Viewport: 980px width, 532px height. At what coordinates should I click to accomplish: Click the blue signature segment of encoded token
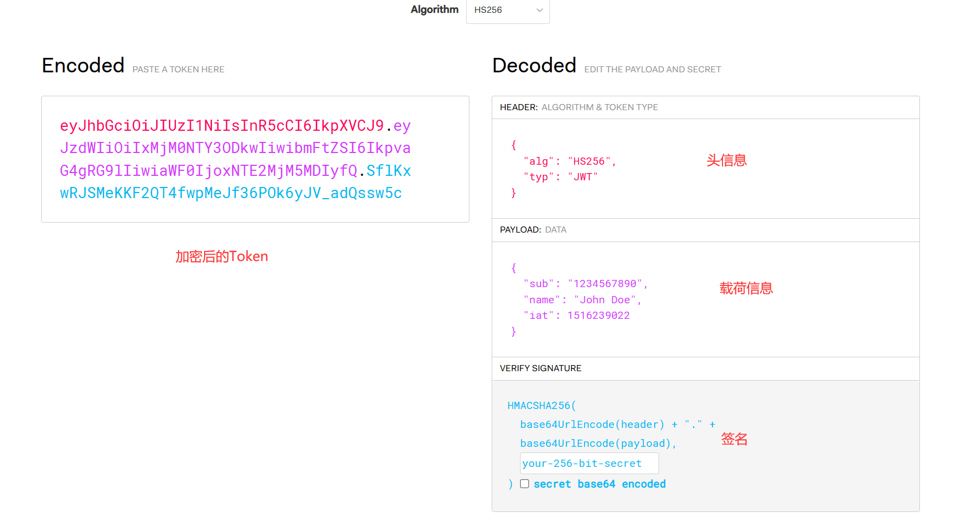(230, 193)
